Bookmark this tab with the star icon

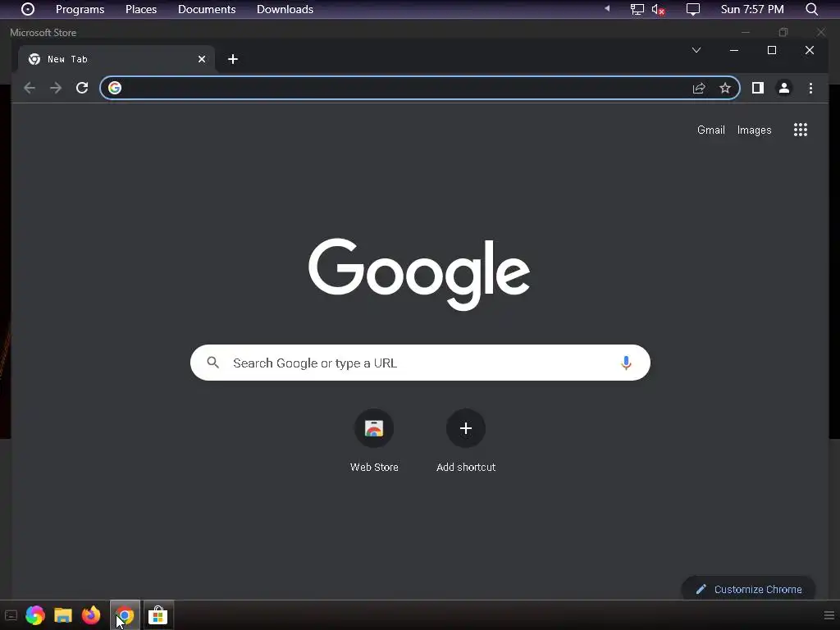[x=725, y=88]
